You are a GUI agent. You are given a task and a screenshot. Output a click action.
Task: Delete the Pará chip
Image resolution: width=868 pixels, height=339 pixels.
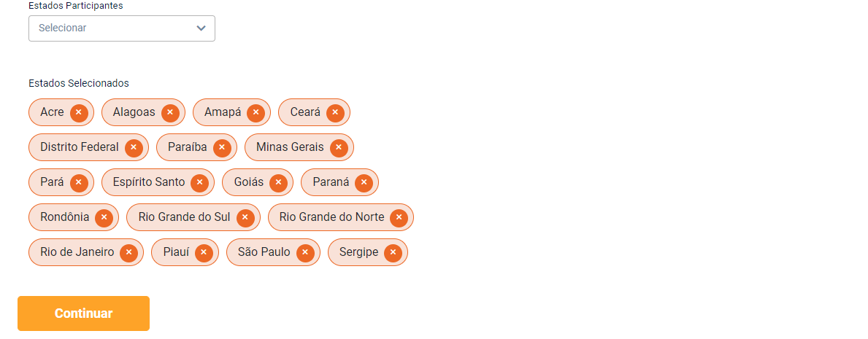coord(79,182)
